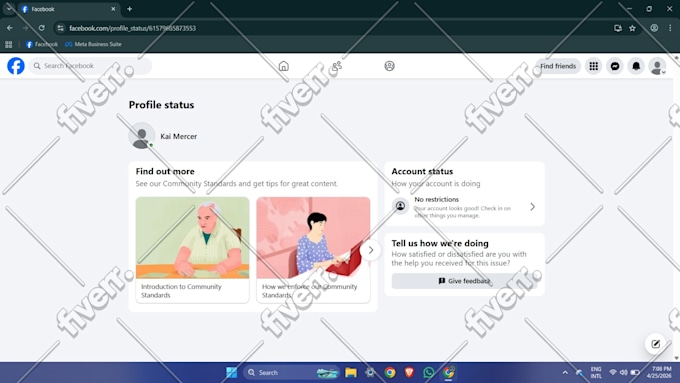Focus the Search Facebook field

click(x=90, y=66)
